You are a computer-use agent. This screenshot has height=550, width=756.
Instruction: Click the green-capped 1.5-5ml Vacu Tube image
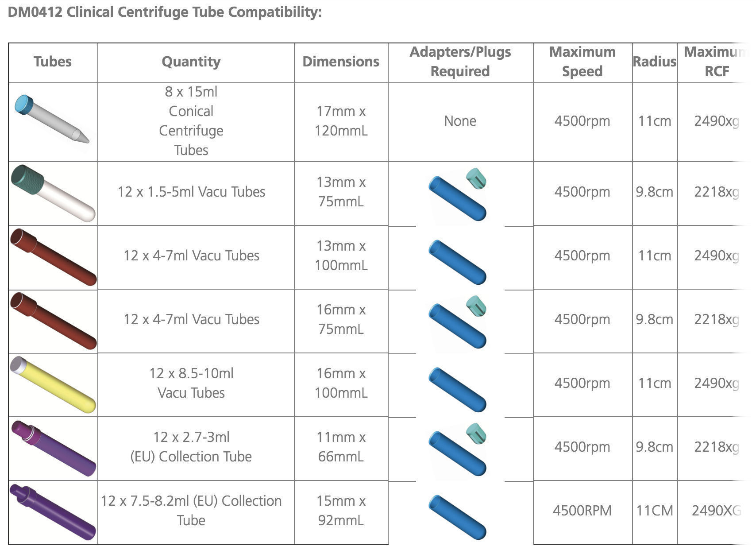[53, 193]
